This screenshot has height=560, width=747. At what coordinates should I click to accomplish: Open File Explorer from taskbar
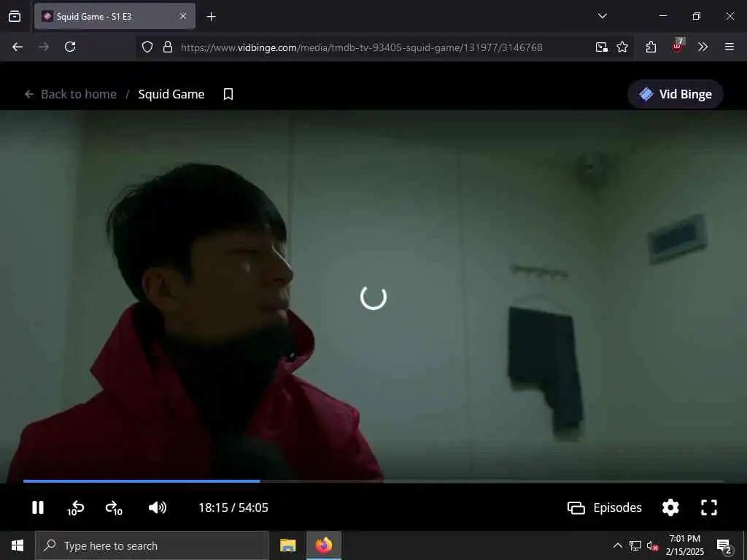coord(287,545)
